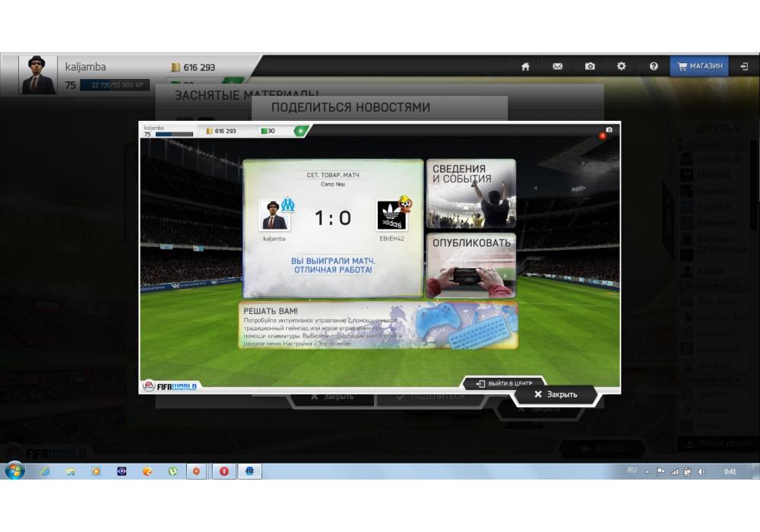Switch to the FIFA World taskbar button
This screenshot has width=760, height=532.
tap(249, 471)
